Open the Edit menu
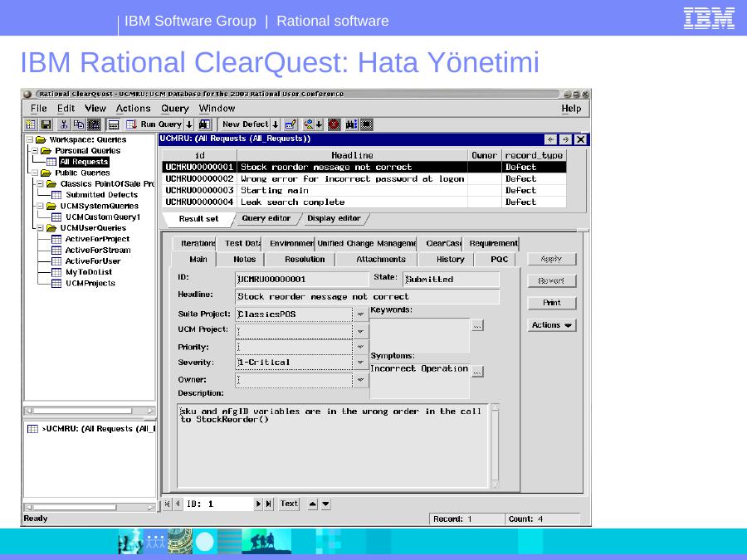Screen dimensions: 747x560 coord(66,109)
